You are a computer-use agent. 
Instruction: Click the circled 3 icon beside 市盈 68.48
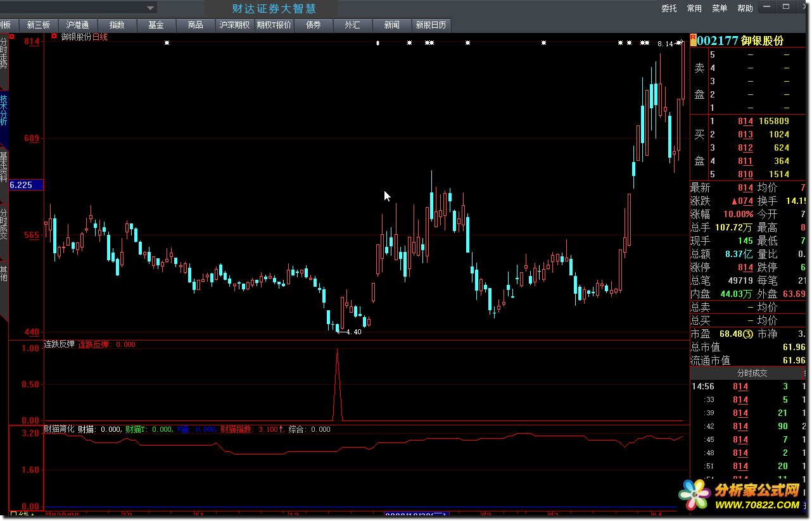(x=748, y=334)
